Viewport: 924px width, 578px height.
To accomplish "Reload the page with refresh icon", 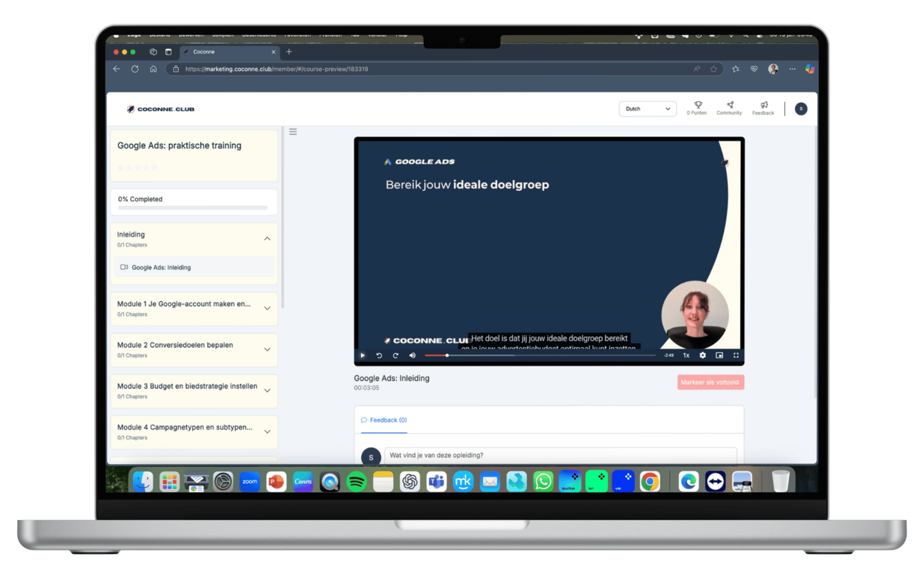I will tap(135, 69).
